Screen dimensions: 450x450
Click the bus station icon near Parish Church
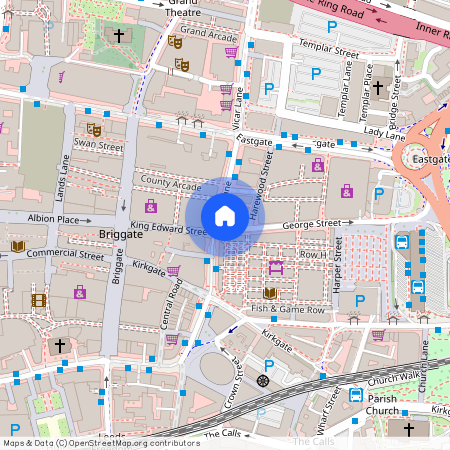[x=356, y=395]
